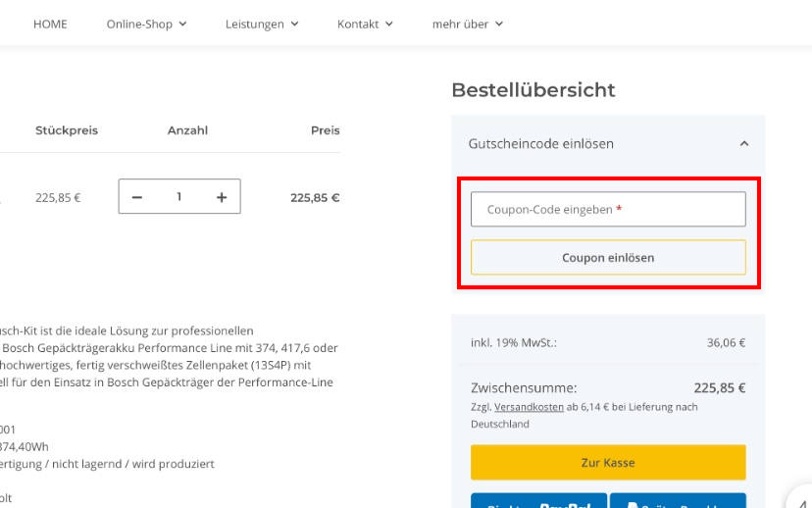
Task: Click the Anzahl column header
Action: [x=187, y=130]
